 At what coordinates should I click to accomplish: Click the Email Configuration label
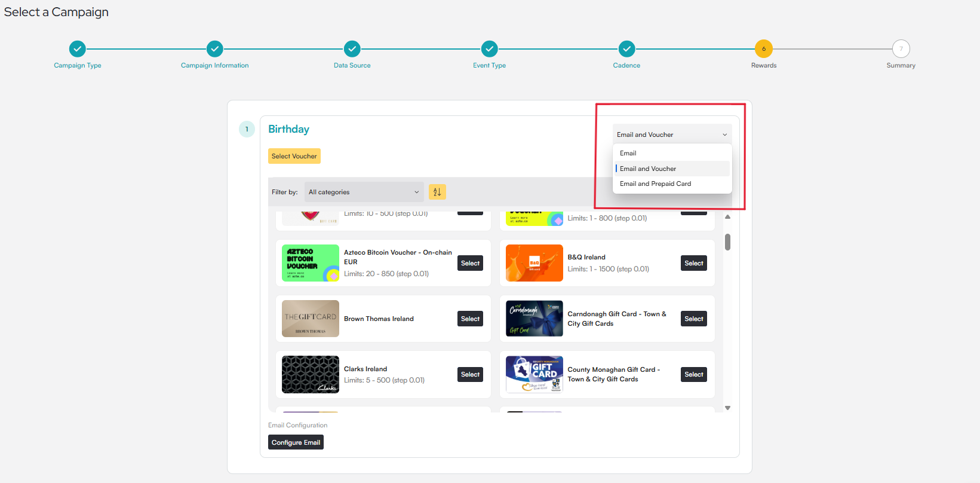coord(298,426)
